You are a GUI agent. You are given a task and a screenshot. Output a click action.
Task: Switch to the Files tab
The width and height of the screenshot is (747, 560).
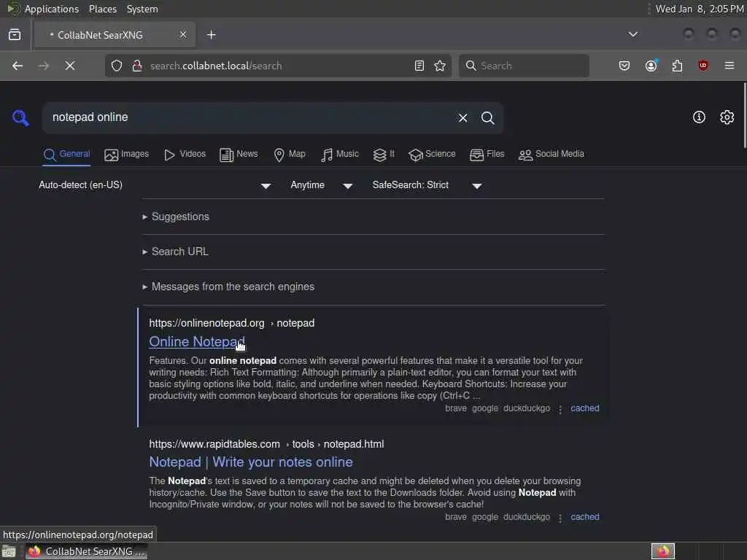coord(487,155)
